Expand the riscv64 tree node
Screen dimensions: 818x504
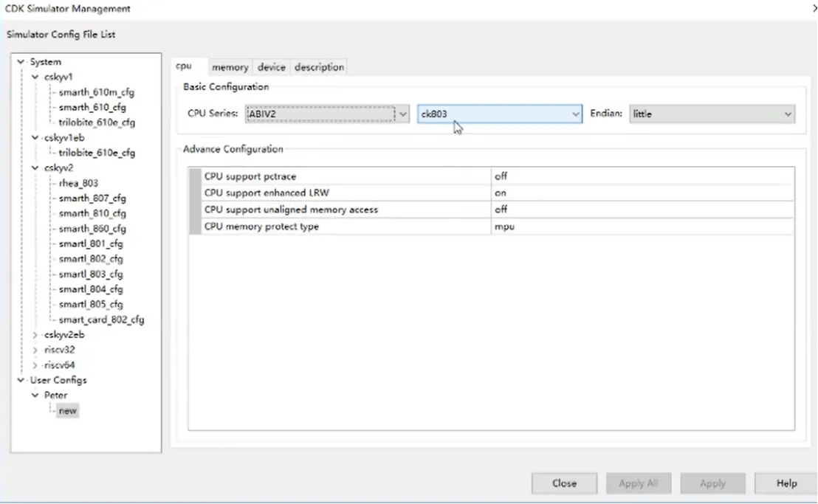[35, 365]
